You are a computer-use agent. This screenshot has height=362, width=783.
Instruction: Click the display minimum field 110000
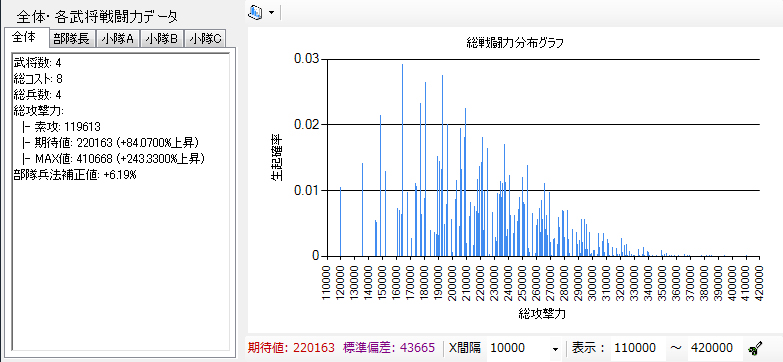[637, 348]
